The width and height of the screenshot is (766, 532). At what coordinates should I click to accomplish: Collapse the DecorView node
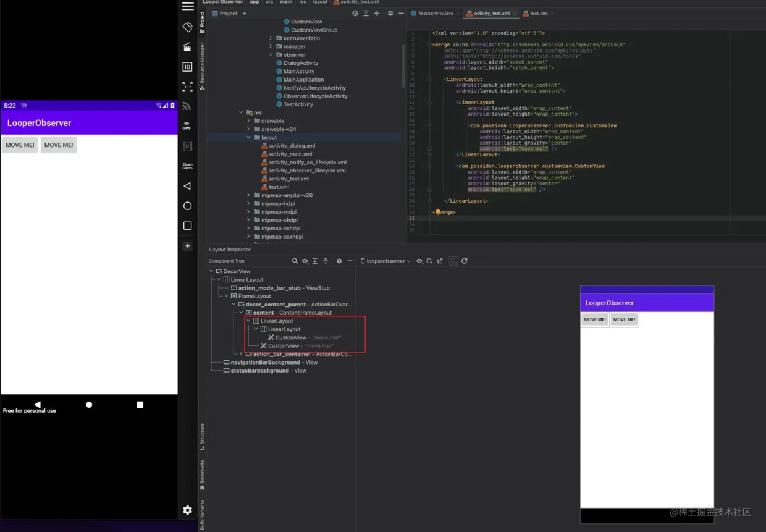(211, 271)
